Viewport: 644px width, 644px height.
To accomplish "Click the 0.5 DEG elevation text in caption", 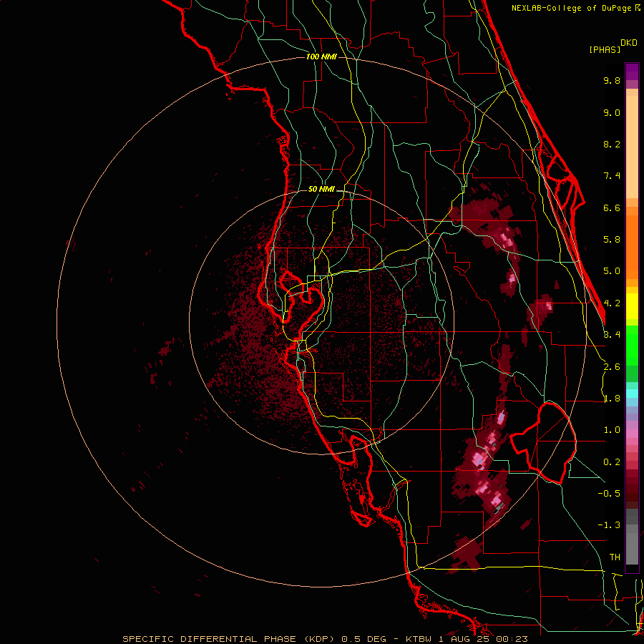I will tap(364, 639).
